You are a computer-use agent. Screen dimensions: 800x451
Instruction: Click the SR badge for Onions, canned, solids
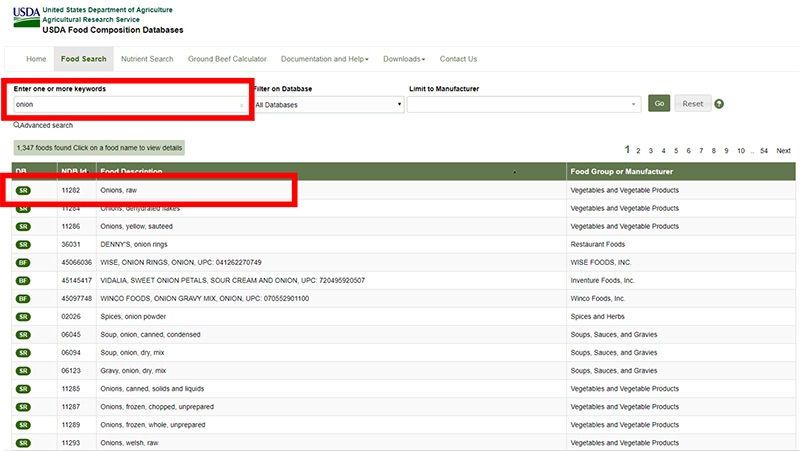pos(23,389)
